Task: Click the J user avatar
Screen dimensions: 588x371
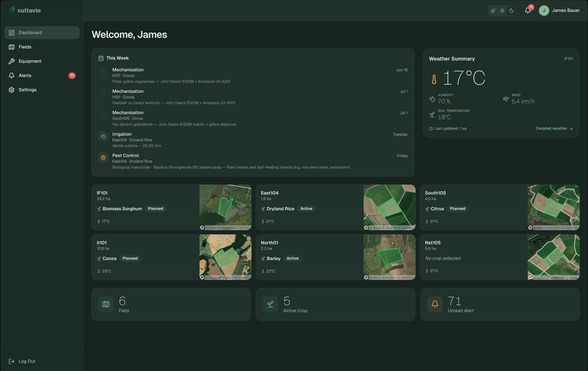Action: tap(544, 11)
